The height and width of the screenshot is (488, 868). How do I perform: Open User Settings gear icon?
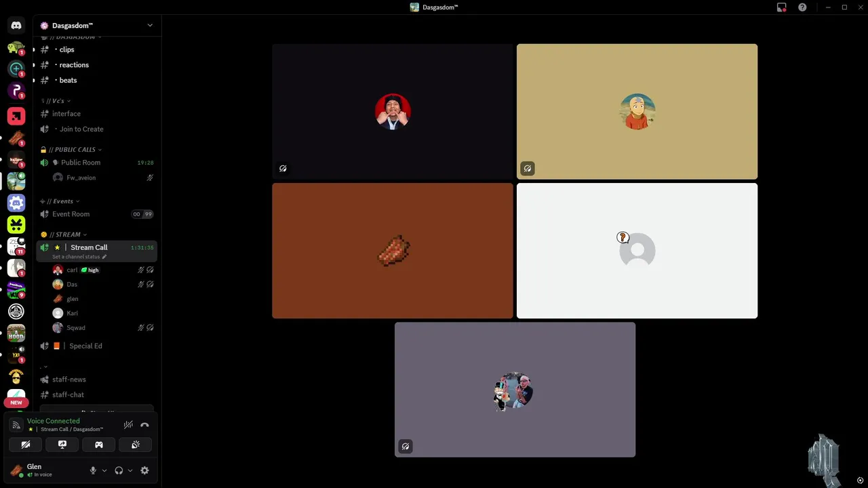click(144, 470)
